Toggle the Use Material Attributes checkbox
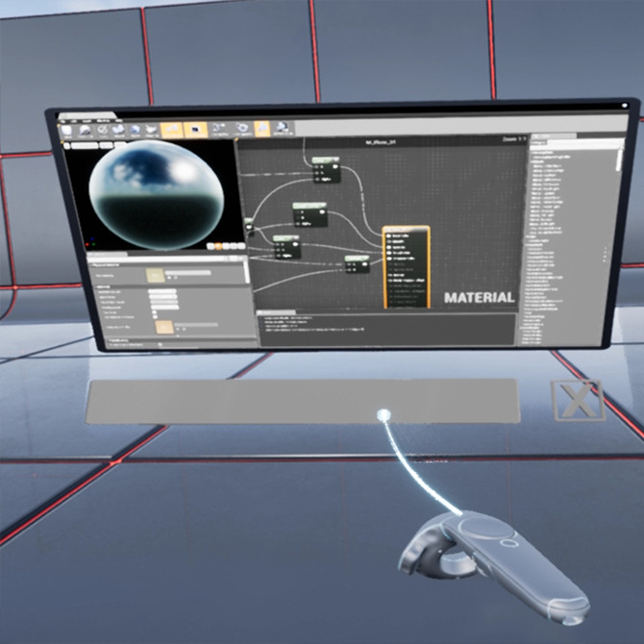644x644 pixels. tap(155, 317)
